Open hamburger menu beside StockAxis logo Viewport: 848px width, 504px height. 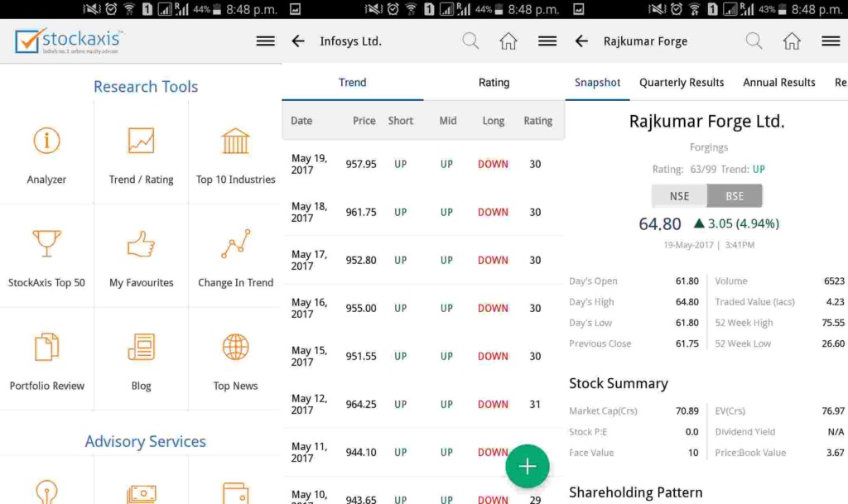click(x=265, y=41)
